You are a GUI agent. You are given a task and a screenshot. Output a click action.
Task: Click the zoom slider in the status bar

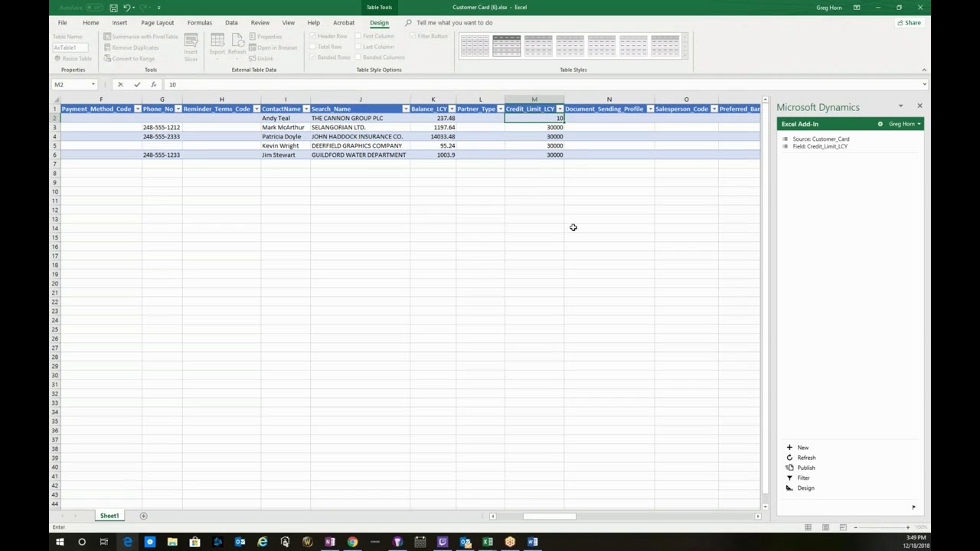[x=881, y=527]
